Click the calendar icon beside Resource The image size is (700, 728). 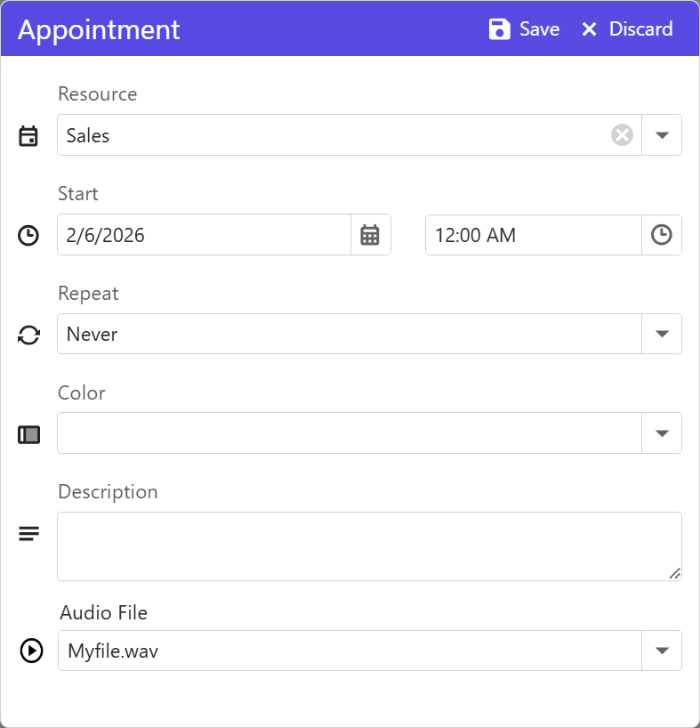point(28,136)
